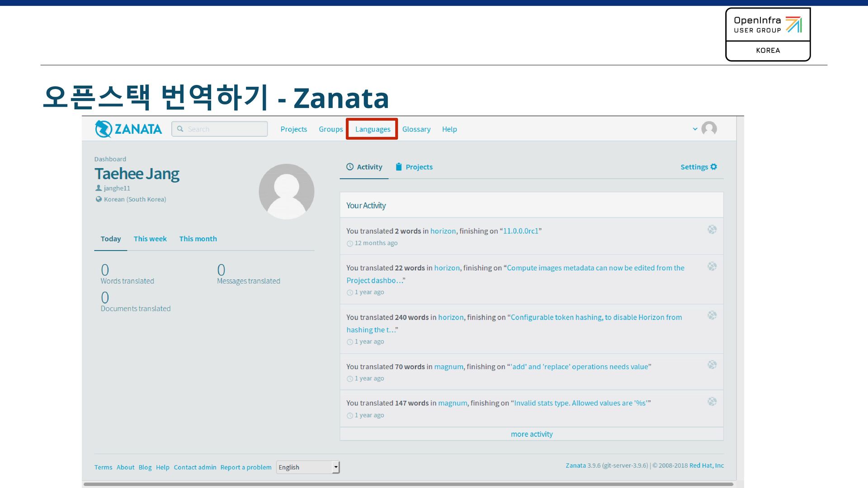Click the globe icon on the 147 words activity

point(712,401)
